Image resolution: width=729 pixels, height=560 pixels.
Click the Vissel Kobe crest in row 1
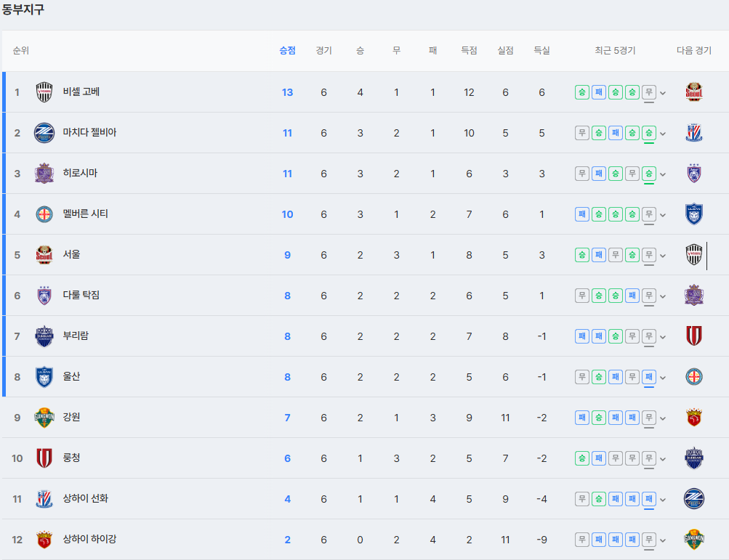click(44, 92)
